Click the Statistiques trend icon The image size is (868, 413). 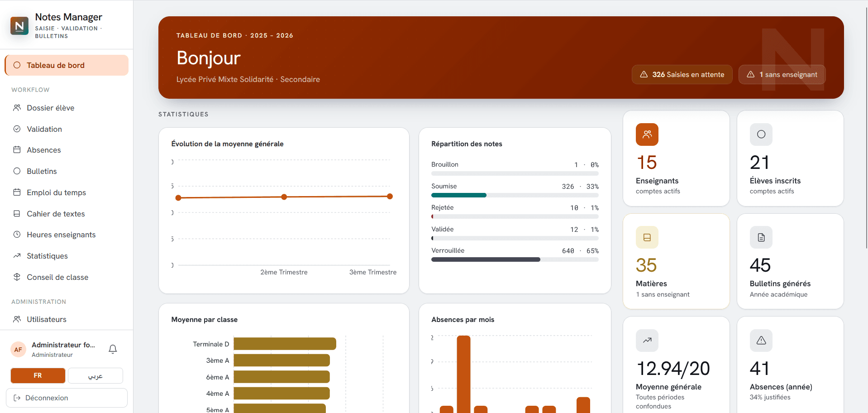tap(17, 255)
